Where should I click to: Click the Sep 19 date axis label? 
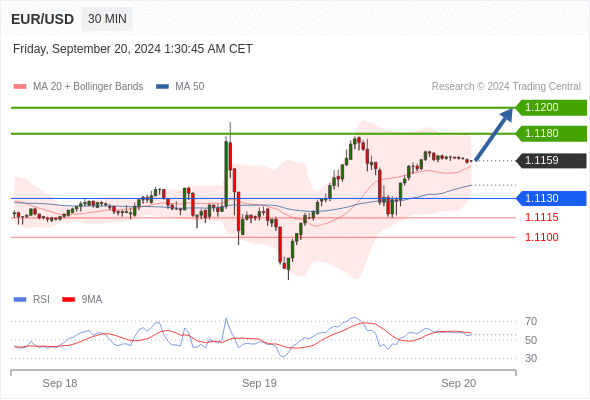259,383
